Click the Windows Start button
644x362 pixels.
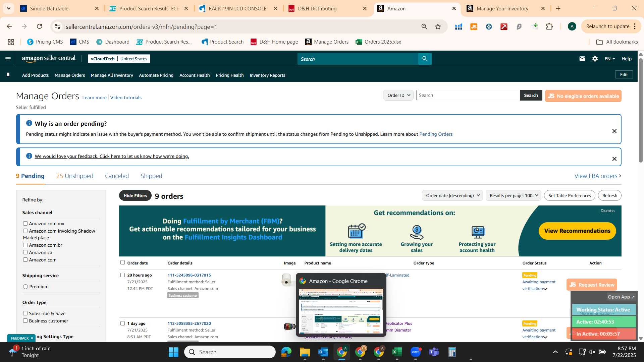173,352
